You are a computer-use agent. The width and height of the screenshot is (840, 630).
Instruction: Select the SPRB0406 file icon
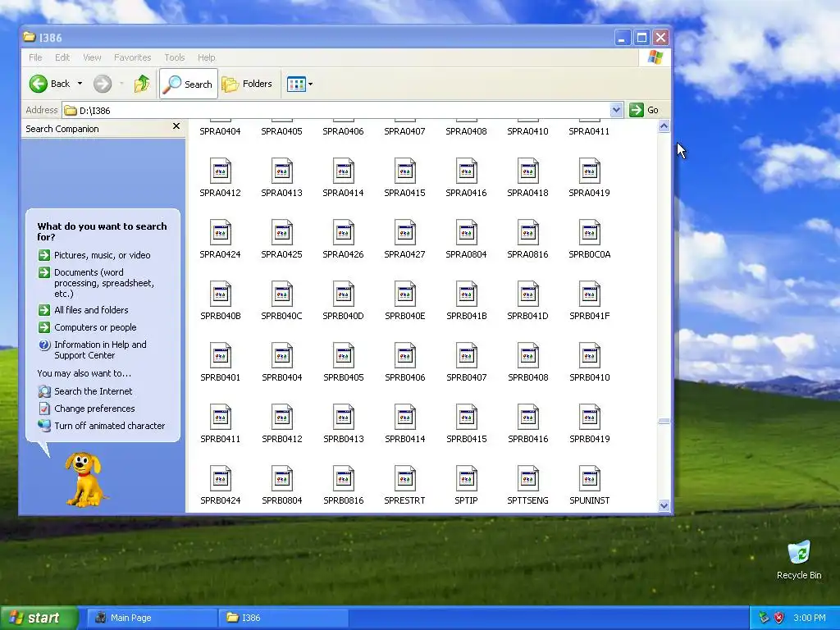(x=405, y=356)
